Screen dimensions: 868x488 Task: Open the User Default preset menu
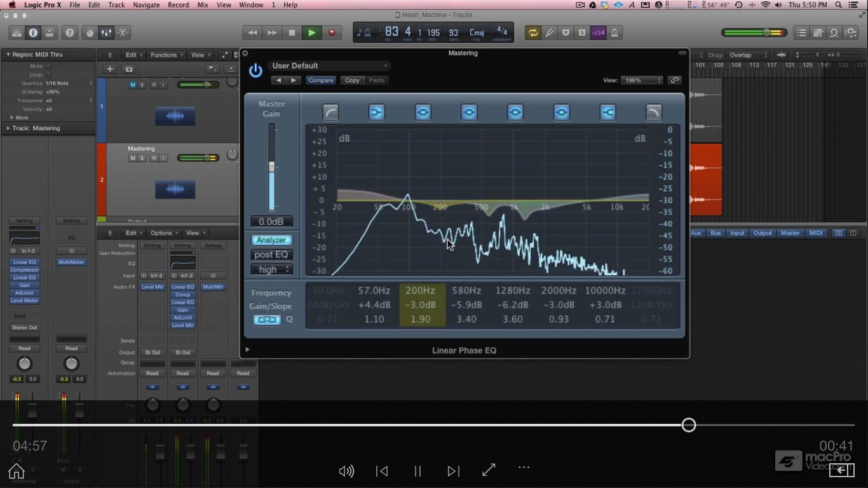tap(330, 65)
